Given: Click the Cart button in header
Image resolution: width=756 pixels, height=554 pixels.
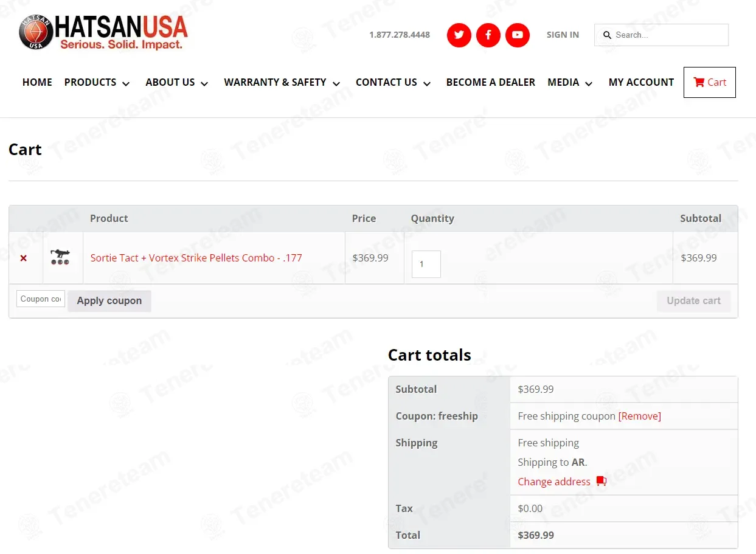Looking at the screenshot, I should pos(710,82).
